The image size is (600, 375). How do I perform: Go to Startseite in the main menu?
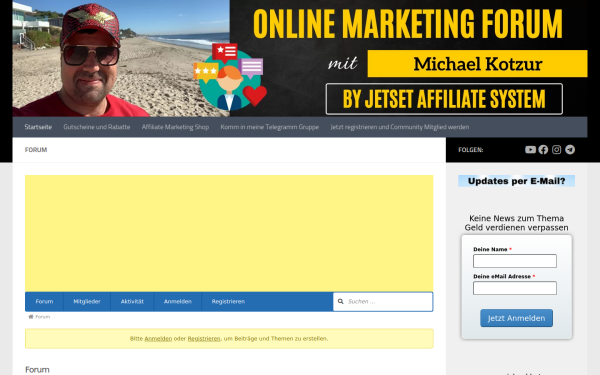pos(38,127)
